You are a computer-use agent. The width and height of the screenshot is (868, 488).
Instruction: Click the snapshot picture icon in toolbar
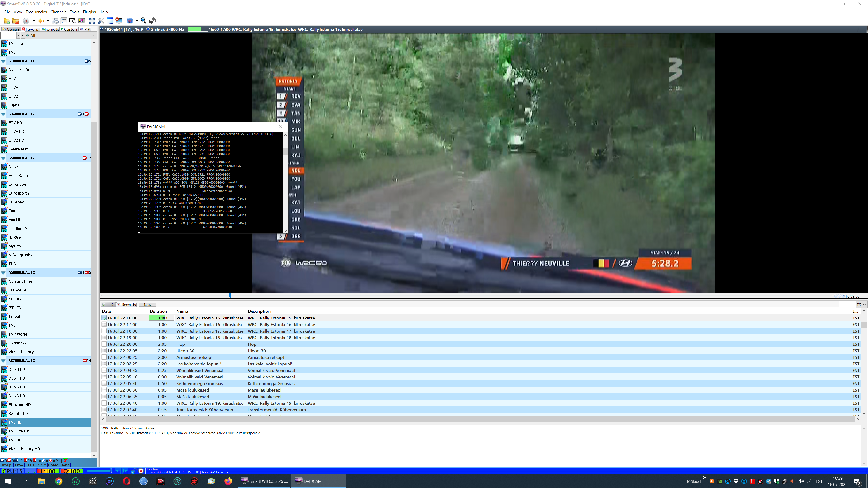(x=130, y=21)
